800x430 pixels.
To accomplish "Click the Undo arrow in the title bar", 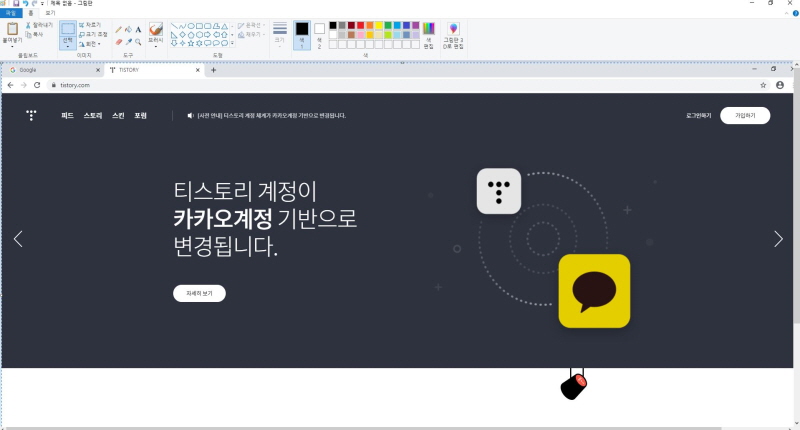I will (x=25, y=3).
